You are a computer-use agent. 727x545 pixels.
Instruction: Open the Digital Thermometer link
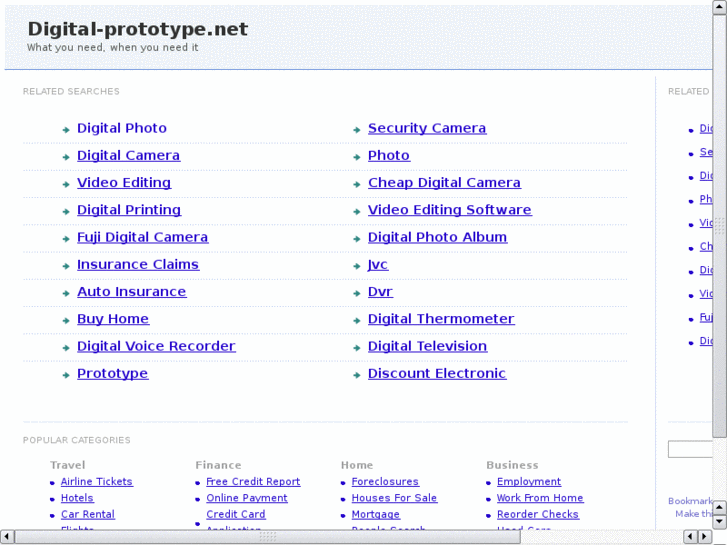441,319
